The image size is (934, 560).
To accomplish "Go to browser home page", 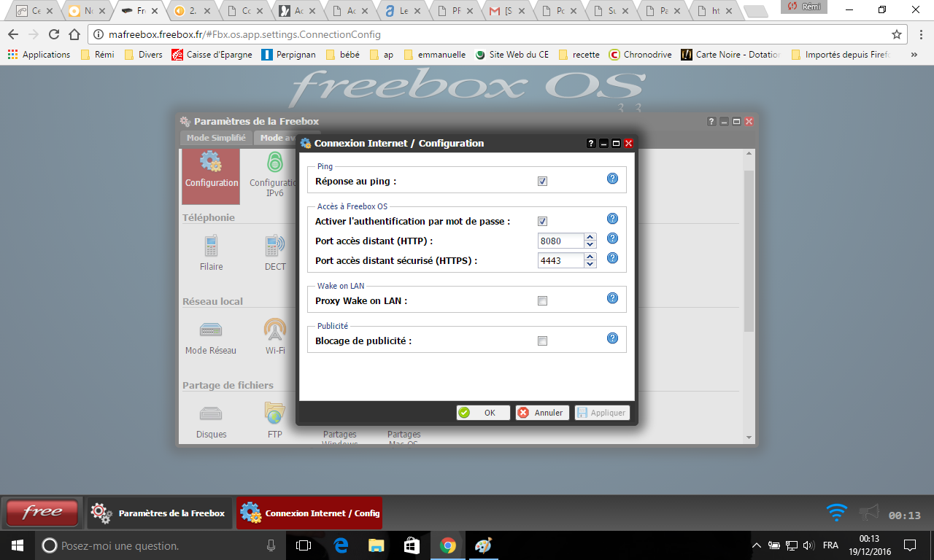I will pyautogui.click(x=74, y=34).
